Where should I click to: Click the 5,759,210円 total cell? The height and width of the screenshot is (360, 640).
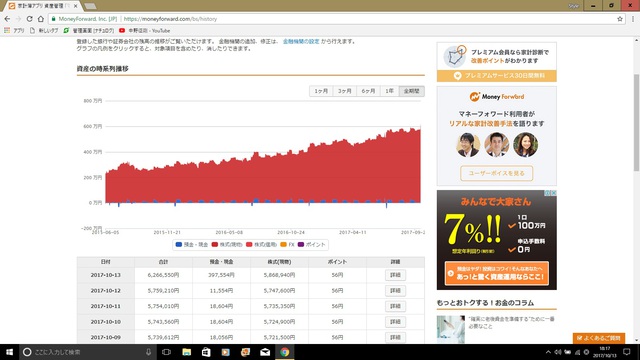pyautogui.click(x=163, y=291)
